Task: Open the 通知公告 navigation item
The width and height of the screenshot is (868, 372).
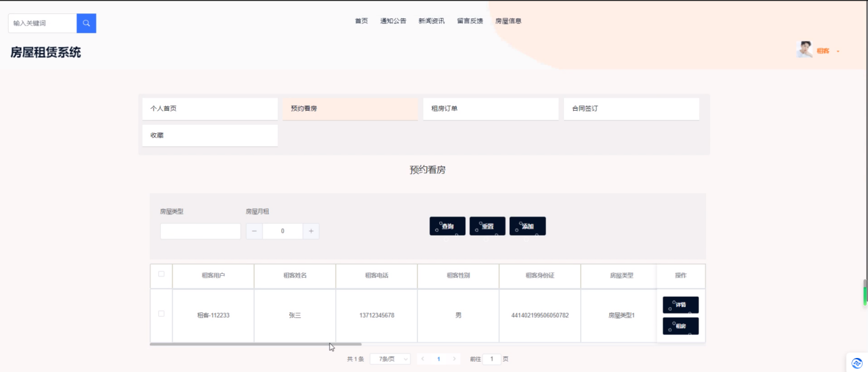Action: click(x=393, y=21)
